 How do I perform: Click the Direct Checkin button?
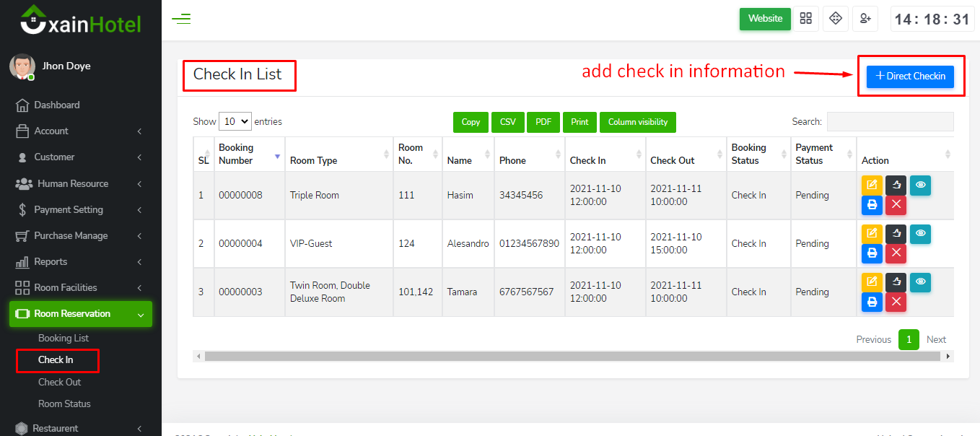(910, 76)
